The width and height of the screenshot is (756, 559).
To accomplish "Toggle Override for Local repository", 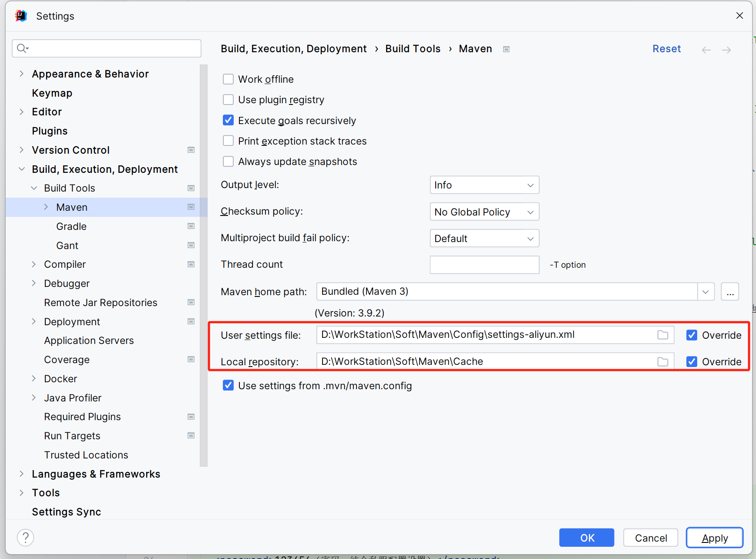I will tap(692, 361).
